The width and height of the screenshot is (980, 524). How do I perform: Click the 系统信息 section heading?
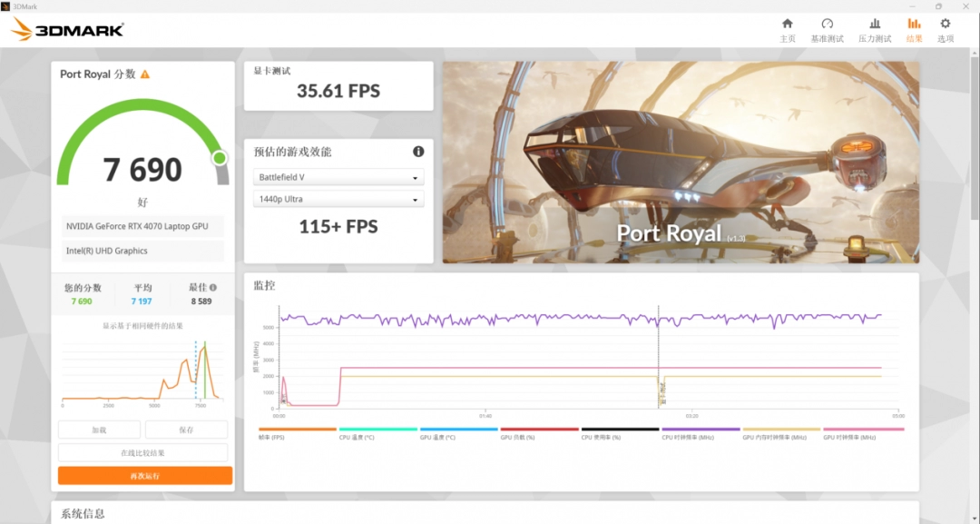point(83,514)
